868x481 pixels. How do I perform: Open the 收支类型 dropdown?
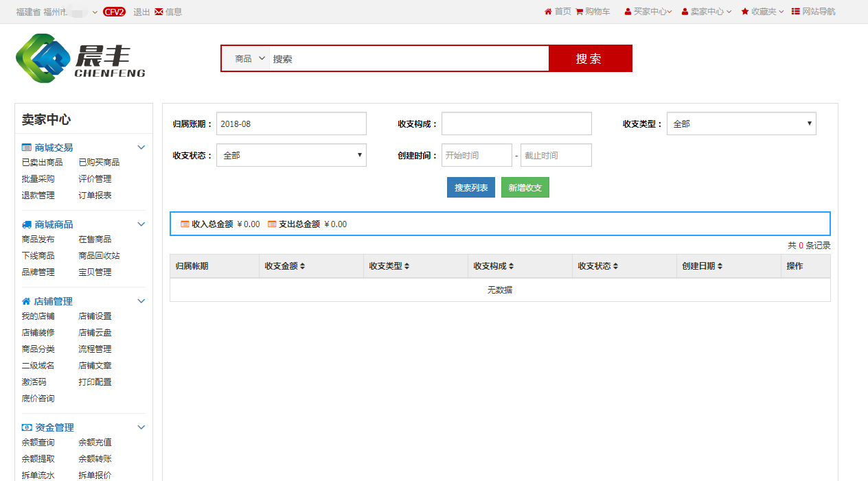click(x=741, y=124)
